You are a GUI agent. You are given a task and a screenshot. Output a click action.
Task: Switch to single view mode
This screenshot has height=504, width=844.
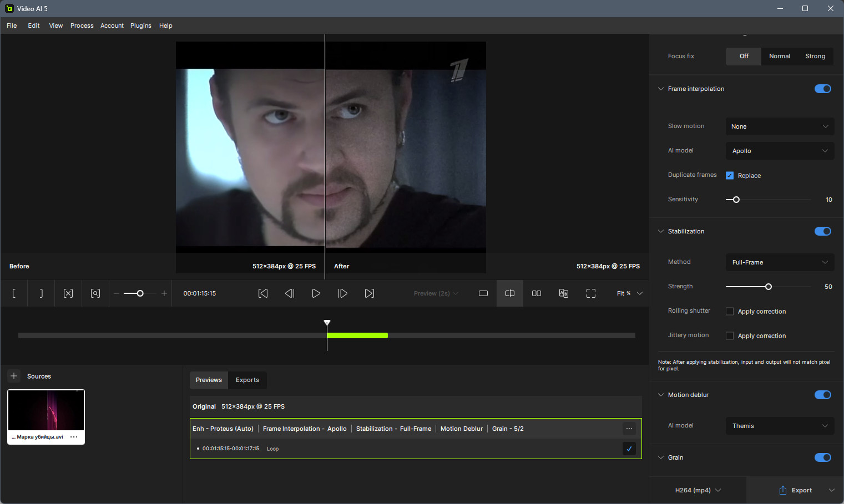[x=483, y=293]
